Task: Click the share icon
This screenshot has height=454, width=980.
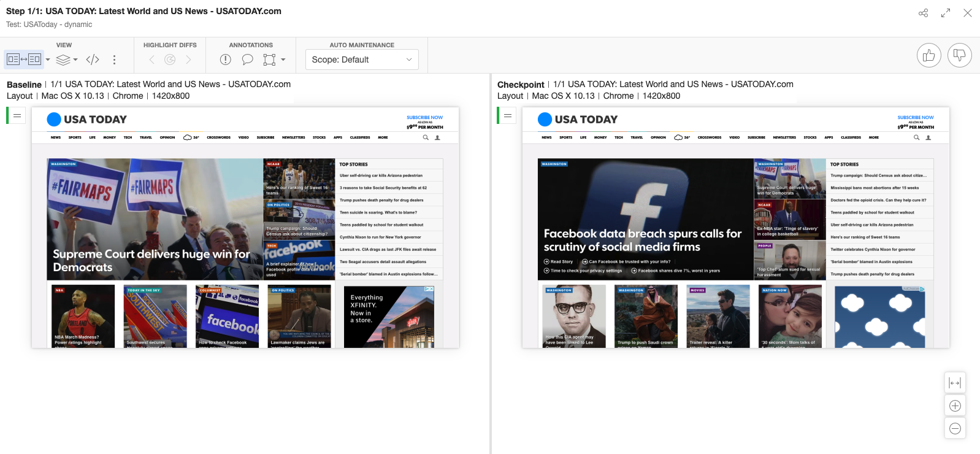Action: point(923,13)
